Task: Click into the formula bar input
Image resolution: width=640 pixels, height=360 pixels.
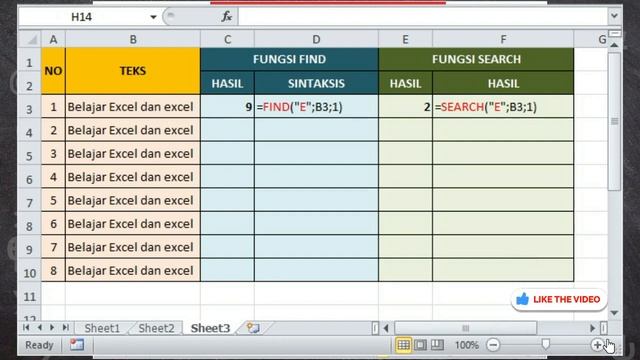Action: point(422,17)
